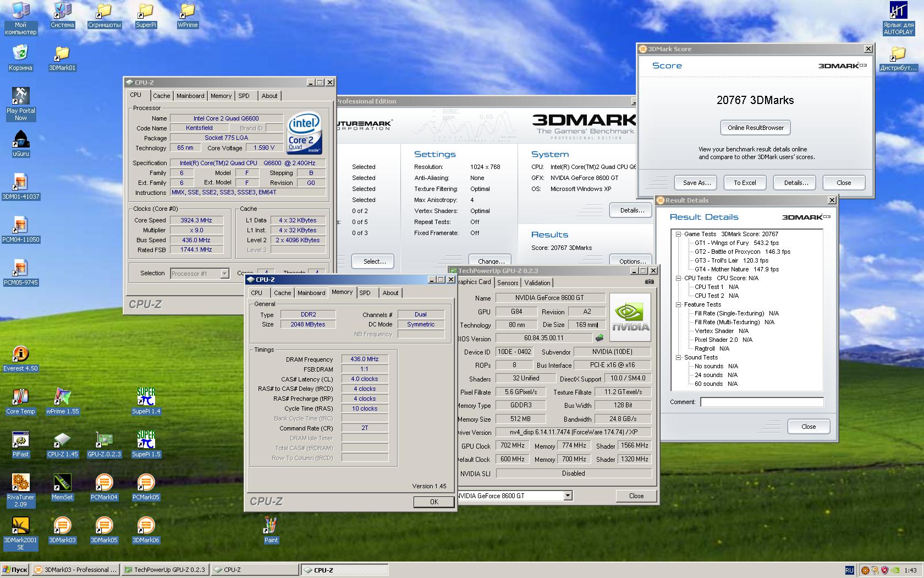The image size is (924, 578).
Task: Click Change... settings button in 3DMark03
Action: pyautogui.click(x=491, y=261)
